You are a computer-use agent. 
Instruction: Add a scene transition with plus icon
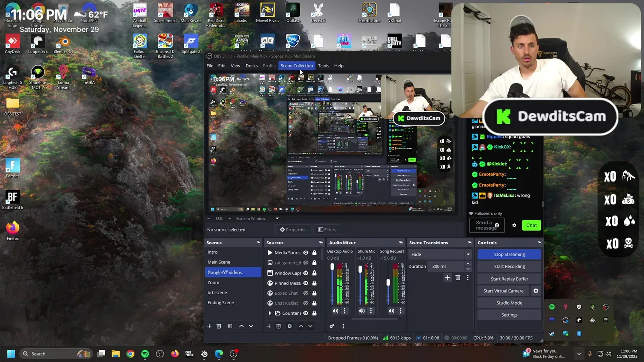pos(448,277)
